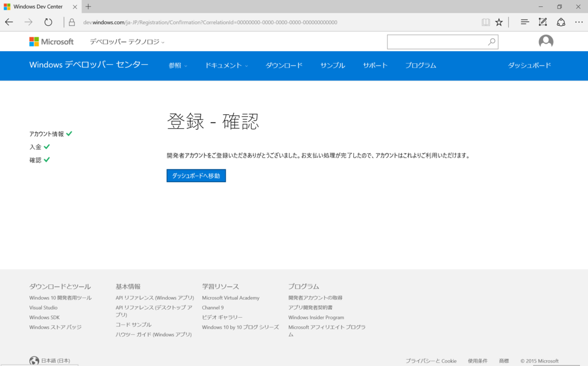Viewport: 588px width, 366px height.
Task: Open 開発者アカウントの取得 footer link
Action: (315, 298)
